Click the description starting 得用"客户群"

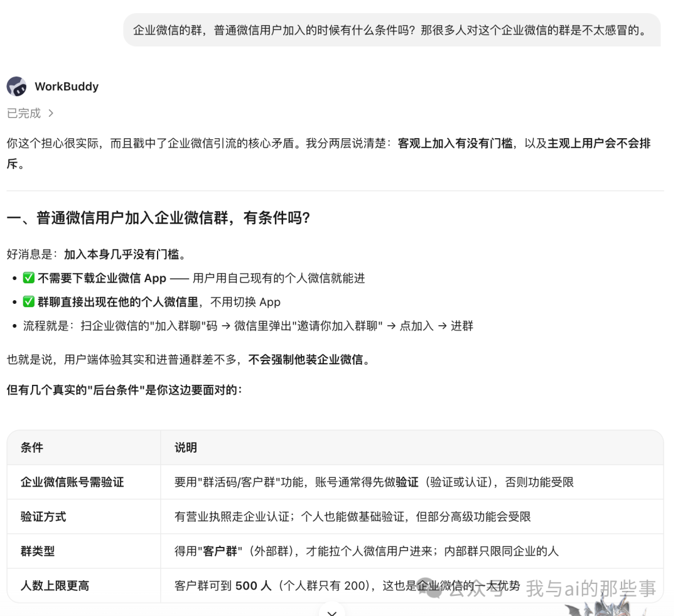[x=367, y=551]
